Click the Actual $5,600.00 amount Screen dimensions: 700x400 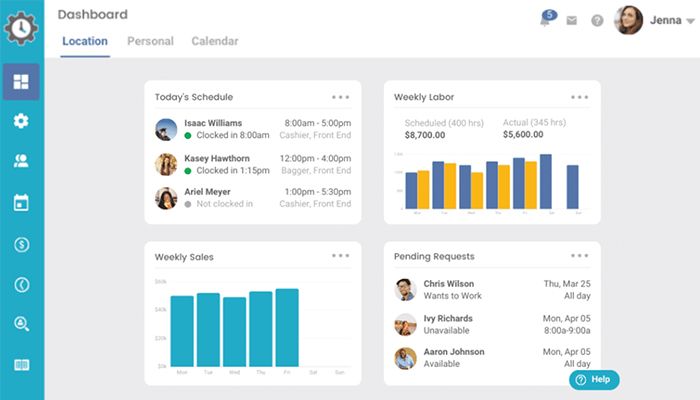[523, 134]
